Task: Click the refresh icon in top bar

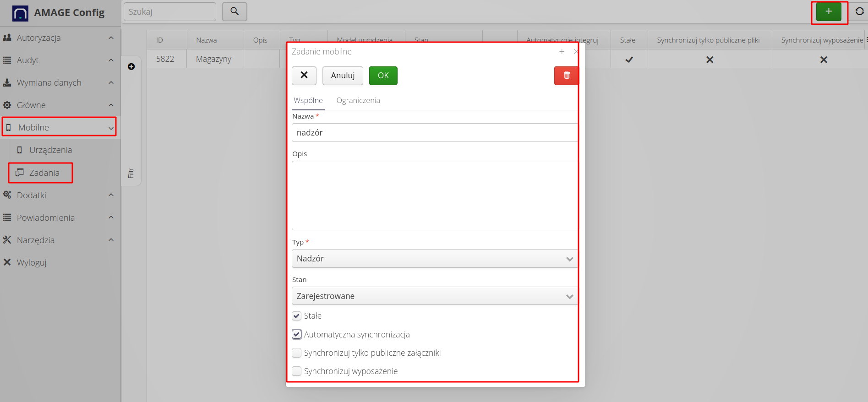Action: click(x=859, y=12)
